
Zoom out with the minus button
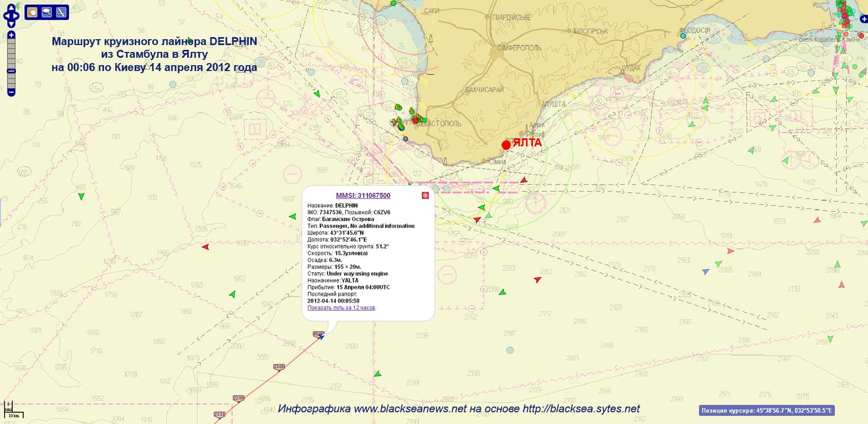(11, 92)
